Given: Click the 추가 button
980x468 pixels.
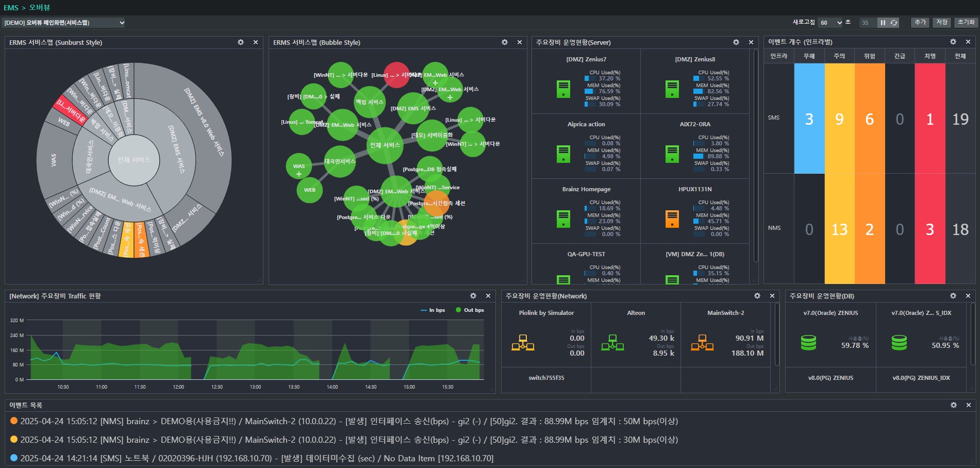Looking at the screenshot, I should [920, 23].
